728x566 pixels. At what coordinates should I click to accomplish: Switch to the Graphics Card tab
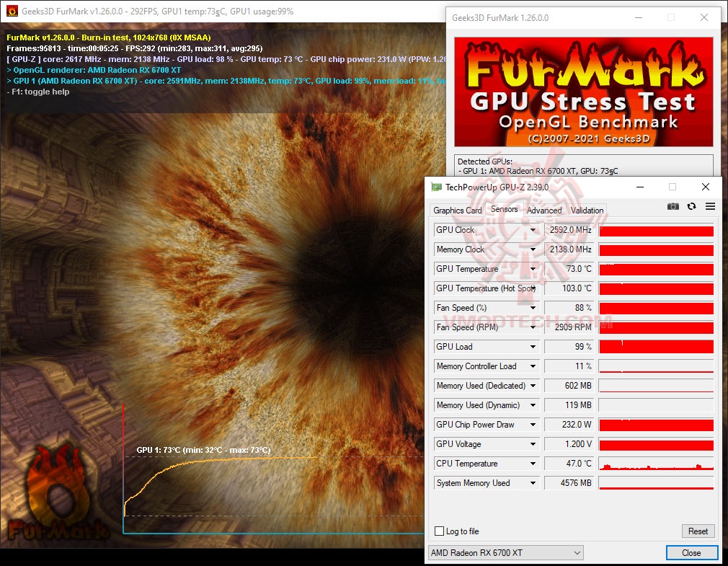tap(457, 211)
